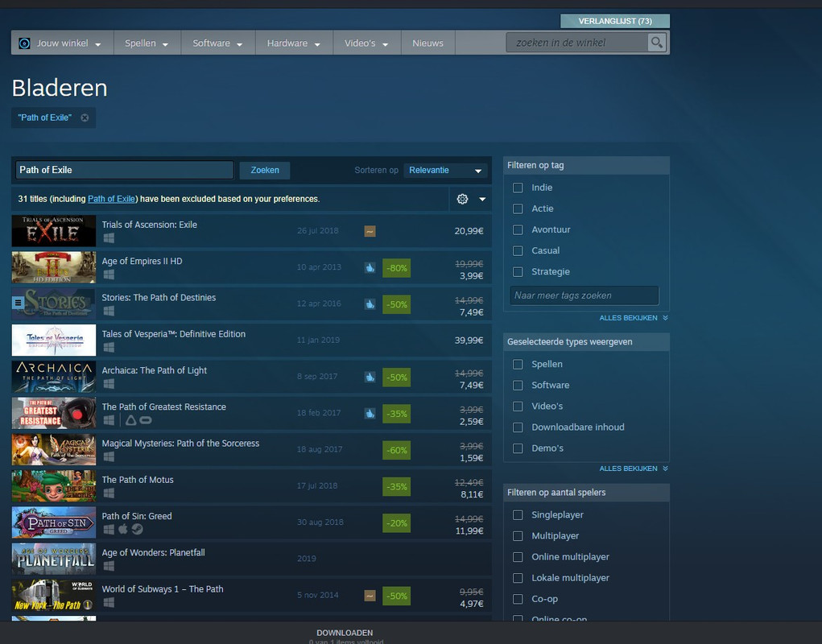Toggle the Casual tag checkbox
The height and width of the screenshot is (644, 822).
tap(518, 250)
